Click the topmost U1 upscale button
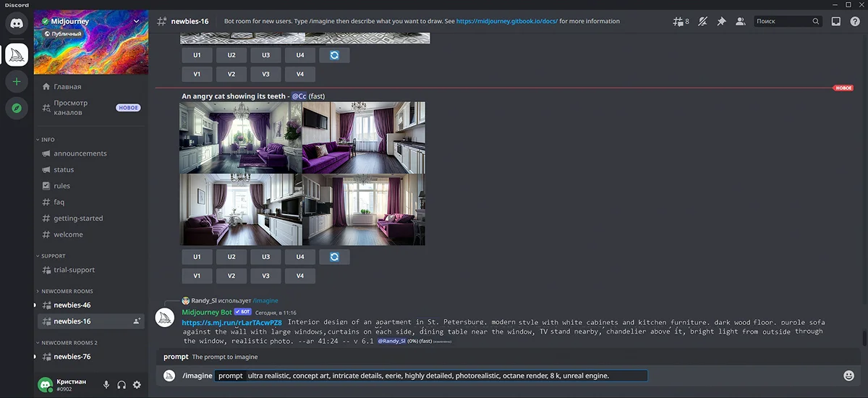Image resolution: width=868 pixels, height=398 pixels. 197,55
